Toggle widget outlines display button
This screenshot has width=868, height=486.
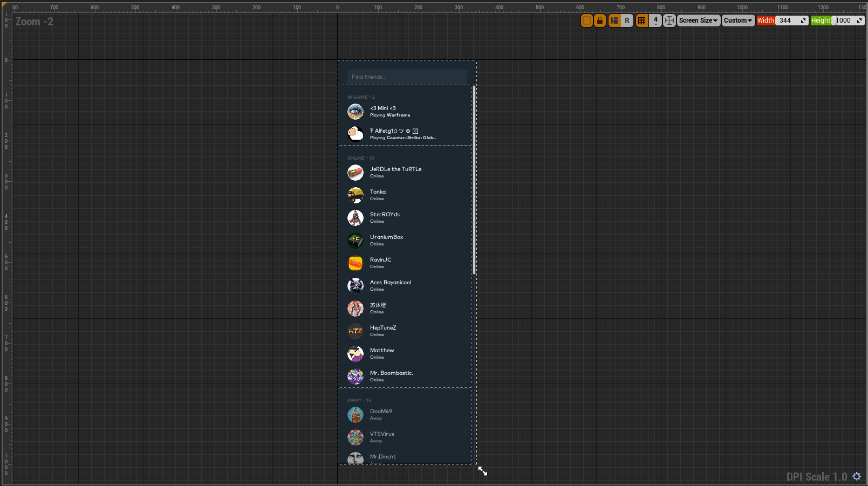click(x=586, y=20)
